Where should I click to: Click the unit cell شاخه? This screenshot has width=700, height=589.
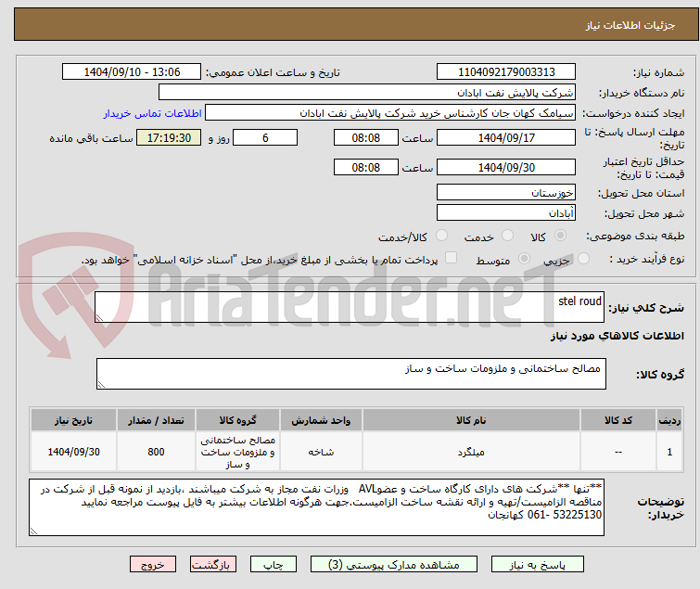(x=321, y=452)
